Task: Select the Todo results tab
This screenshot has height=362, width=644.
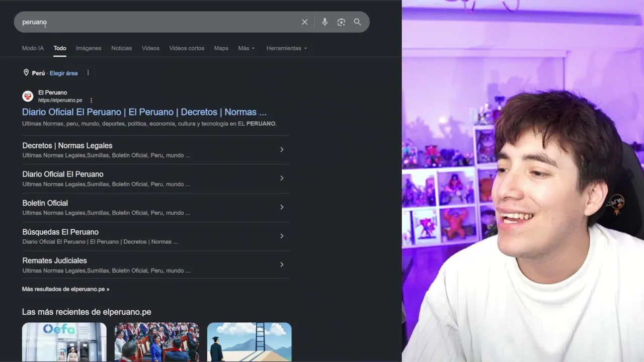Action: [x=60, y=48]
